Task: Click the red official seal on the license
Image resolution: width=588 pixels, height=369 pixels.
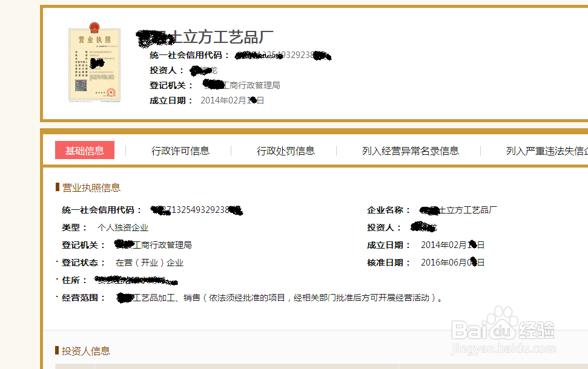Action: click(110, 91)
